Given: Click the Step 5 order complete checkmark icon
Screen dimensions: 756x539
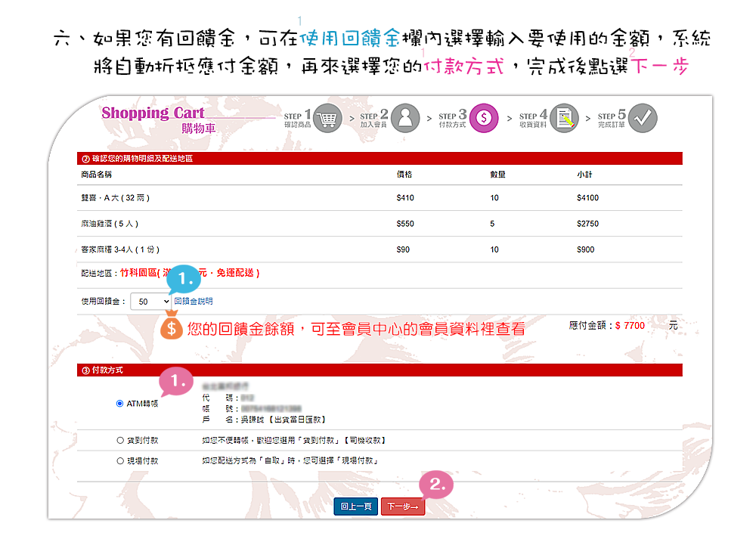Looking at the screenshot, I should click(x=643, y=118).
